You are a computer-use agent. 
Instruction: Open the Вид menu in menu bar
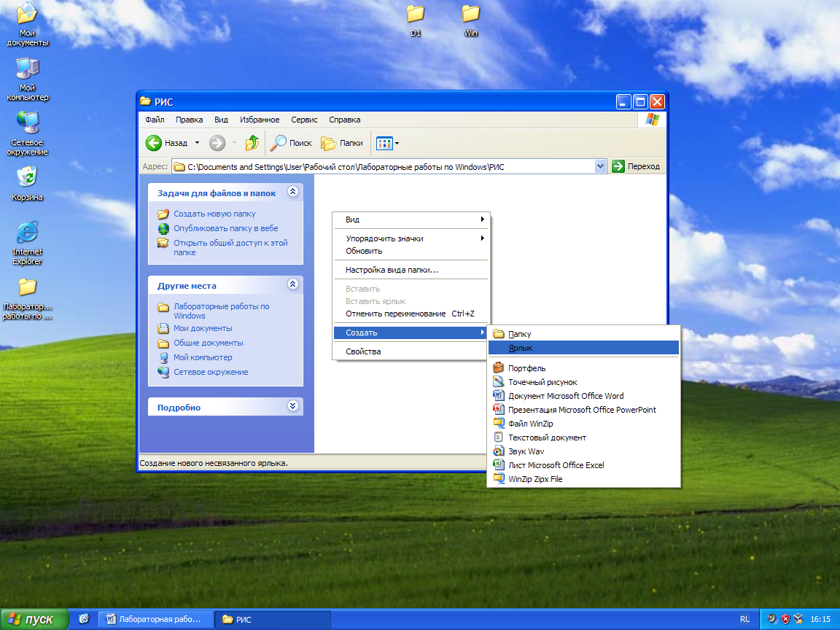point(221,120)
